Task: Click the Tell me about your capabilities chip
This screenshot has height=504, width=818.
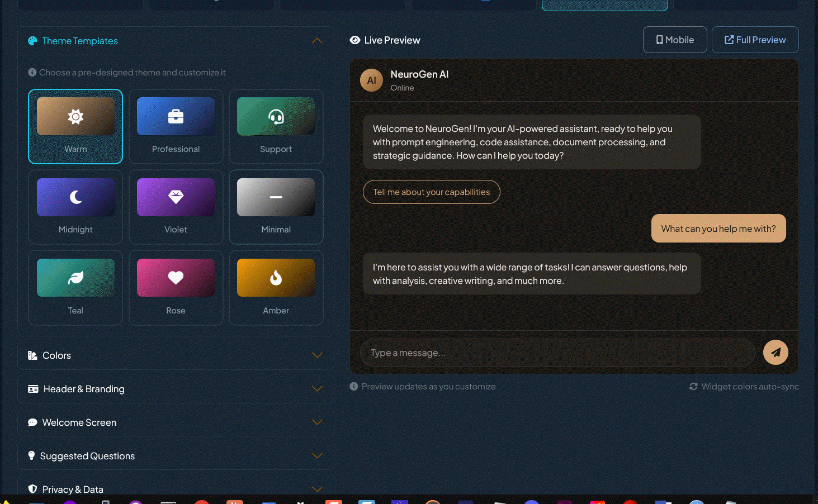Action: pyautogui.click(x=431, y=192)
